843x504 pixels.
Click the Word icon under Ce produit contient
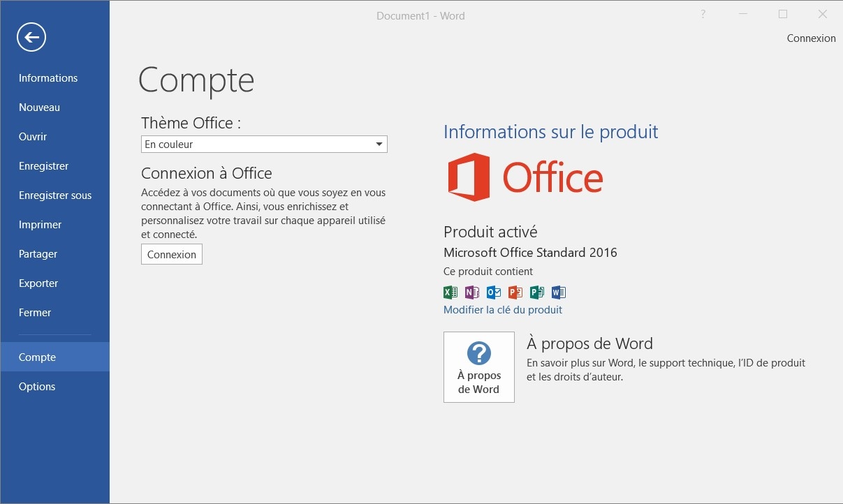click(558, 292)
